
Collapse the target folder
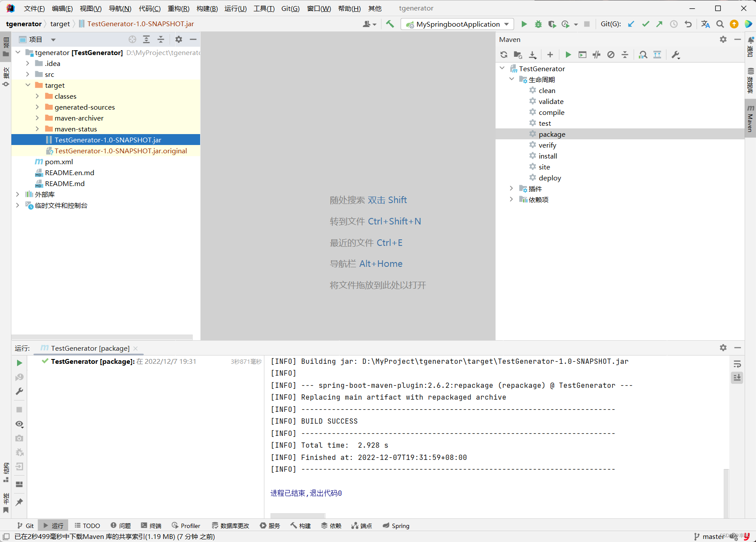[x=28, y=85]
